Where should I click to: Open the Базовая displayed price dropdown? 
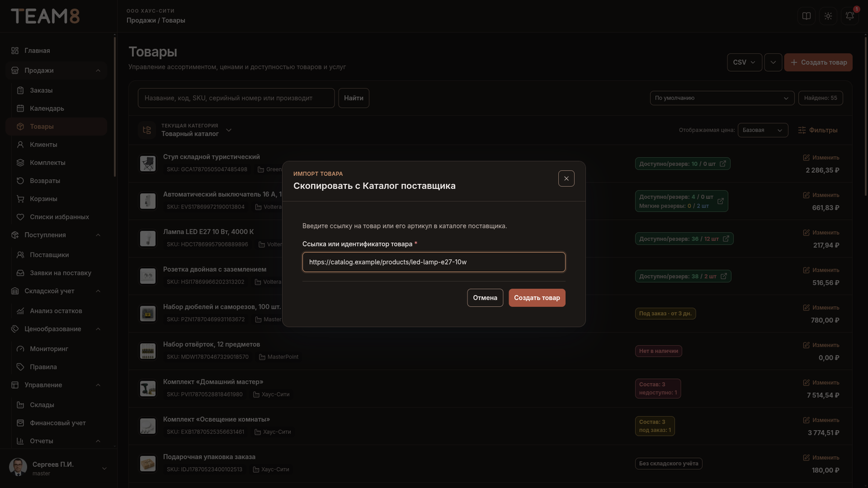(x=763, y=130)
